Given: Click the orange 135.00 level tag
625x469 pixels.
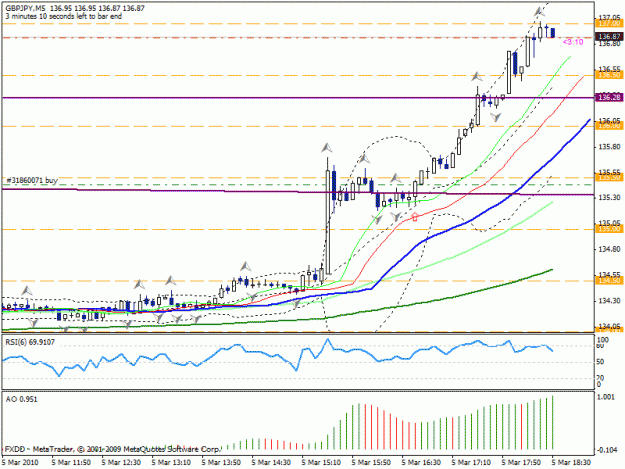Looking at the screenshot, I should (x=609, y=230).
